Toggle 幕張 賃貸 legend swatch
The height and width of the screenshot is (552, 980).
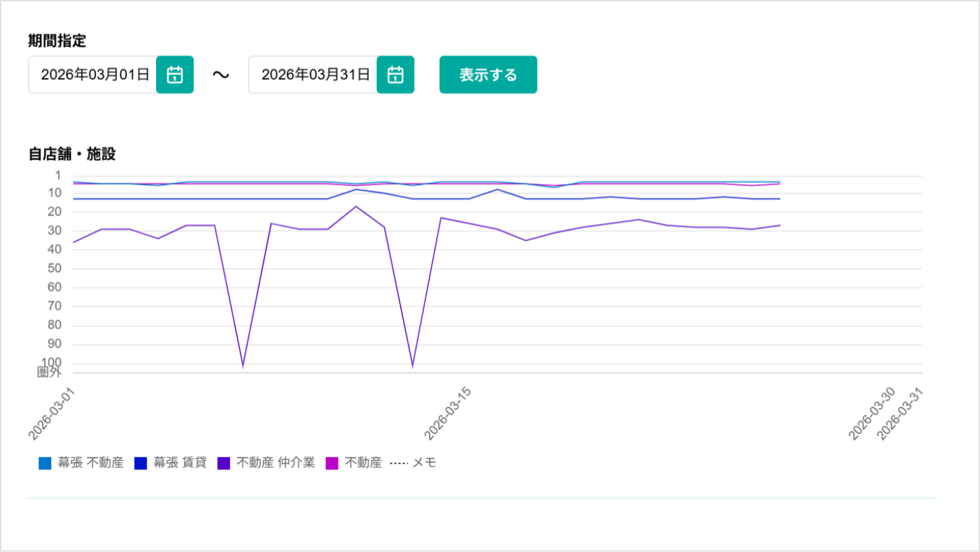click(x=141, y=463)
